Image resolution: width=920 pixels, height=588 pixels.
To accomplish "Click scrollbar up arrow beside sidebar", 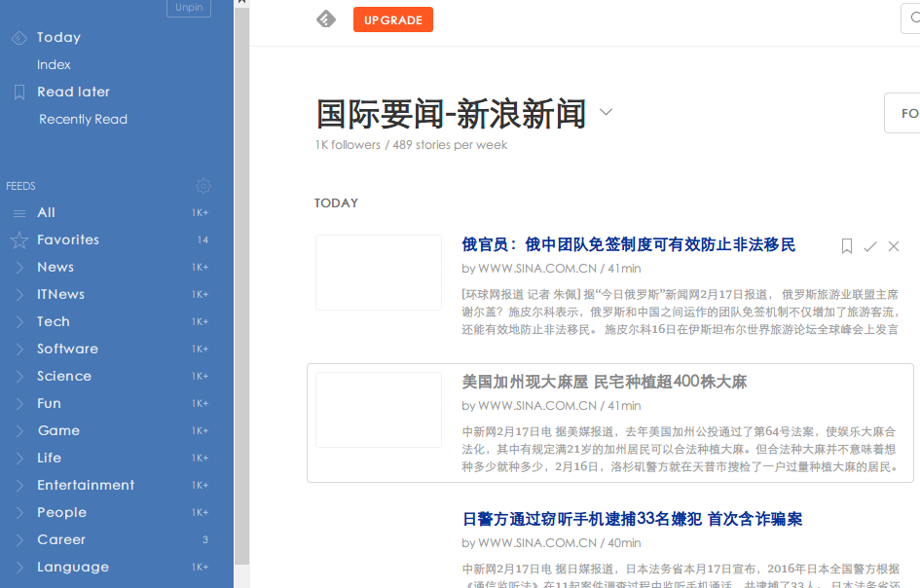I will 241,2.
